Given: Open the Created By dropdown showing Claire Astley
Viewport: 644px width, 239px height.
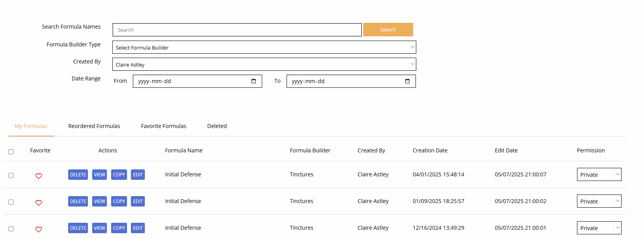Looking at the screenshot, I should coord(264,64).
